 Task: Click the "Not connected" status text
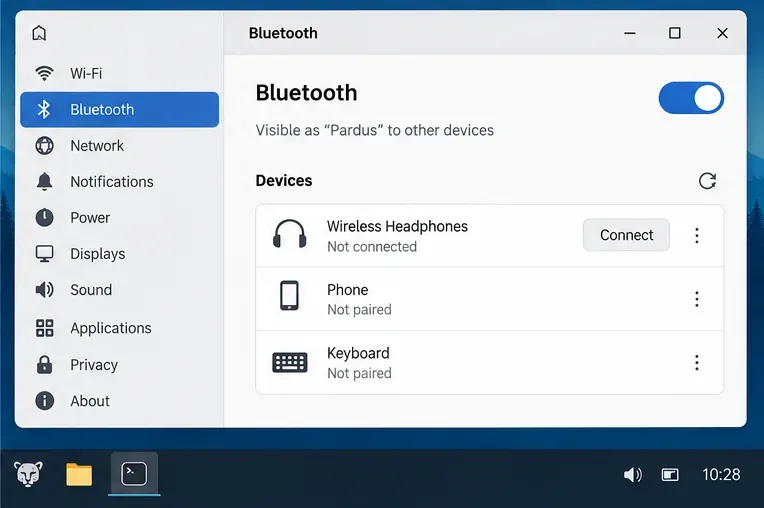(372, 247)
